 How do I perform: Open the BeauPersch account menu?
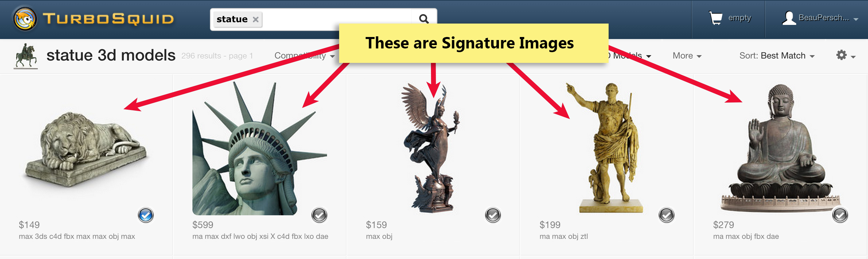coord(827,18)
